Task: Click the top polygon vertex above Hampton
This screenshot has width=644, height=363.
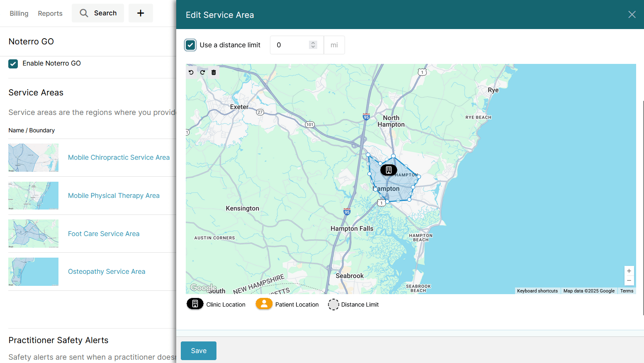Action: pyautogui.click(x=393, y=156)
